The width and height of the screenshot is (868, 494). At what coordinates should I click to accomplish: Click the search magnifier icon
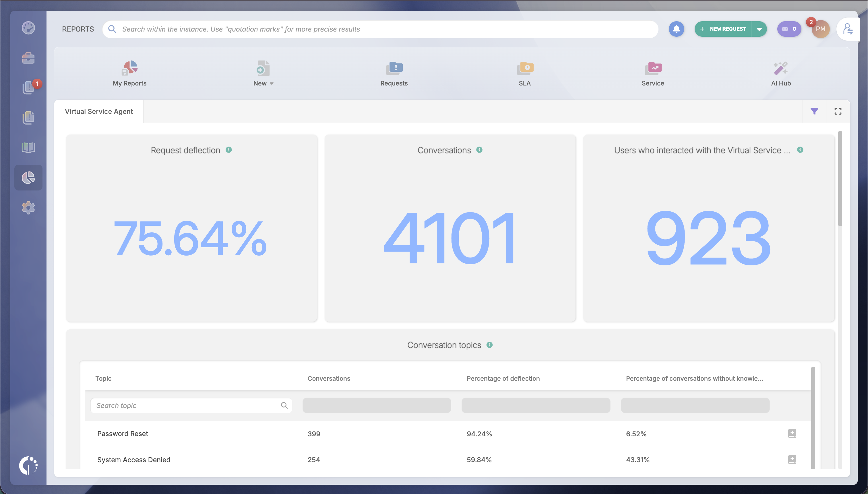(x=112, y=29)
